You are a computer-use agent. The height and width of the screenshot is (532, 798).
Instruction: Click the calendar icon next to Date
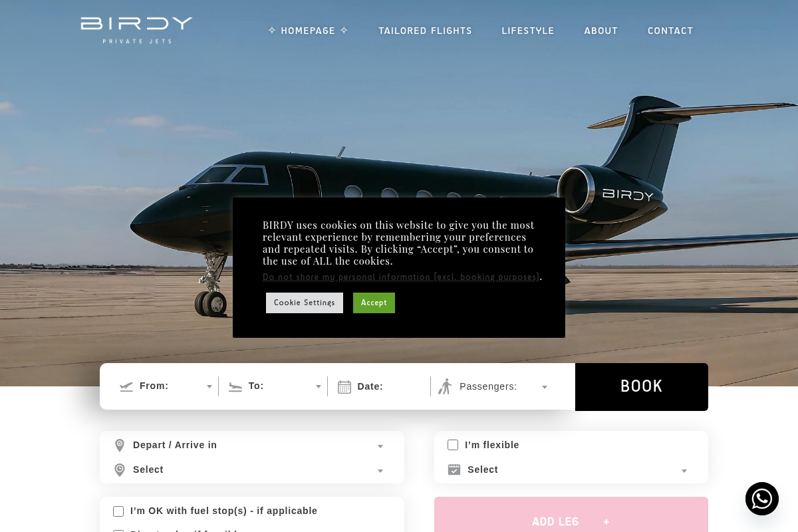[344, 387]
